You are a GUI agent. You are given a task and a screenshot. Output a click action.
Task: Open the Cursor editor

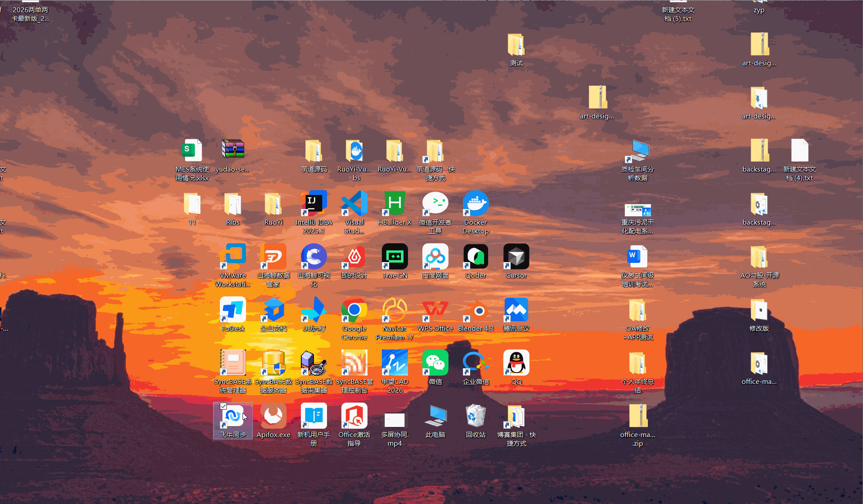(516, 256)
